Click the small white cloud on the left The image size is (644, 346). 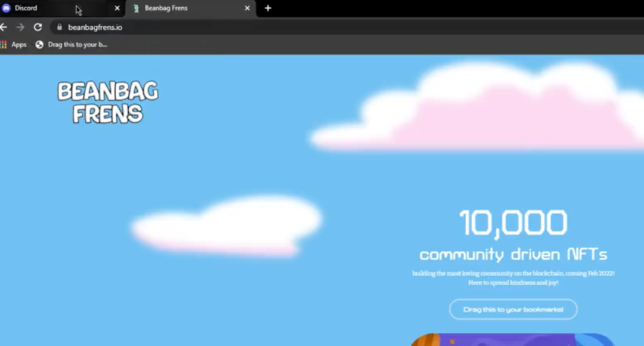(x=227, y=227)
